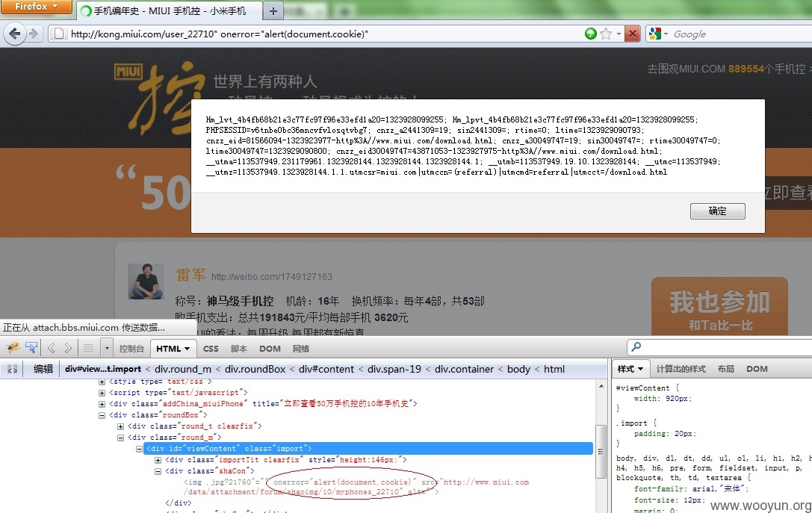812x513 pixels.
Task: Switch to the 脚本 script panel
Action: click(x=239, y=349)
